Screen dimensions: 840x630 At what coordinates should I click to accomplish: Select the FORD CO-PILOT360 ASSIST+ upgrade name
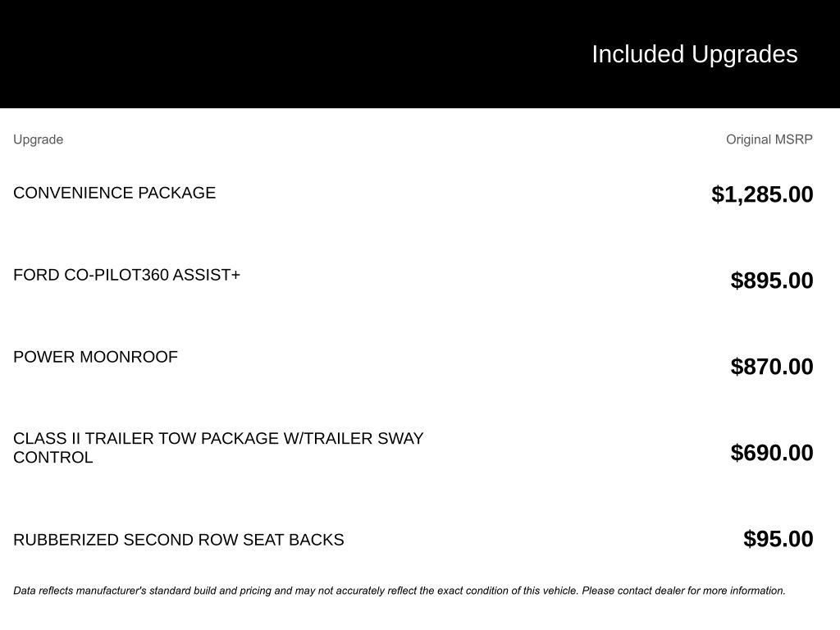point(126,275)
